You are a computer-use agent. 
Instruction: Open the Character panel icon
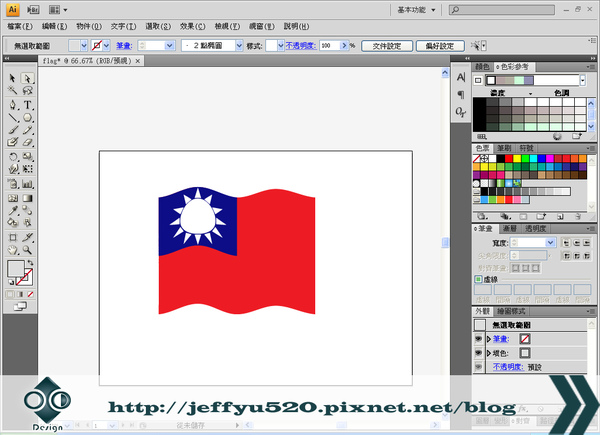[x=461, y=77]
